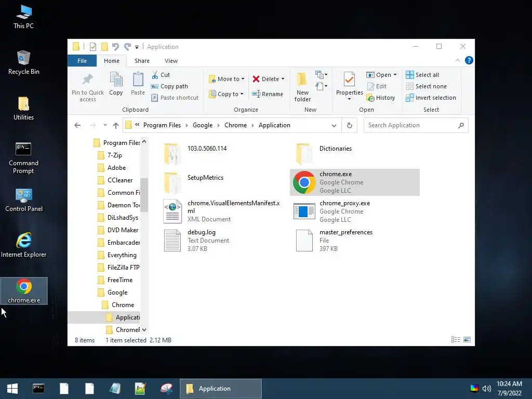Switch to details view icon in status bar
Screen dimensions: 532x399
[456, 340]
